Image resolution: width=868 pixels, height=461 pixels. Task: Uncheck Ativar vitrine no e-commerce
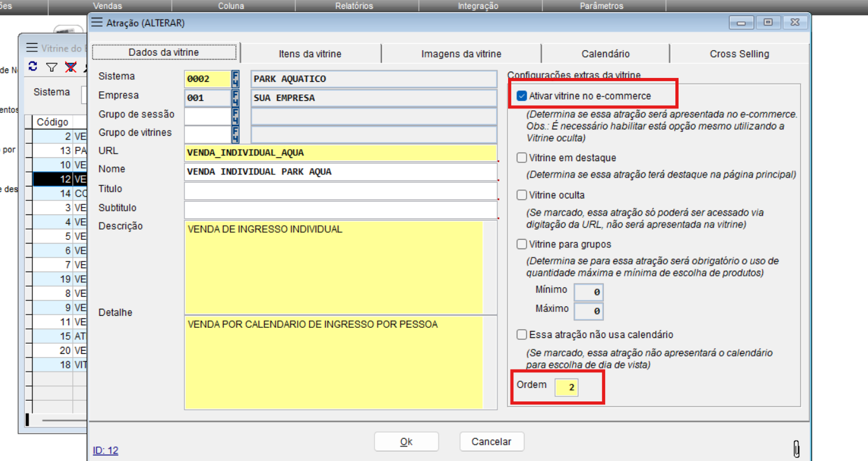point(522,96)
